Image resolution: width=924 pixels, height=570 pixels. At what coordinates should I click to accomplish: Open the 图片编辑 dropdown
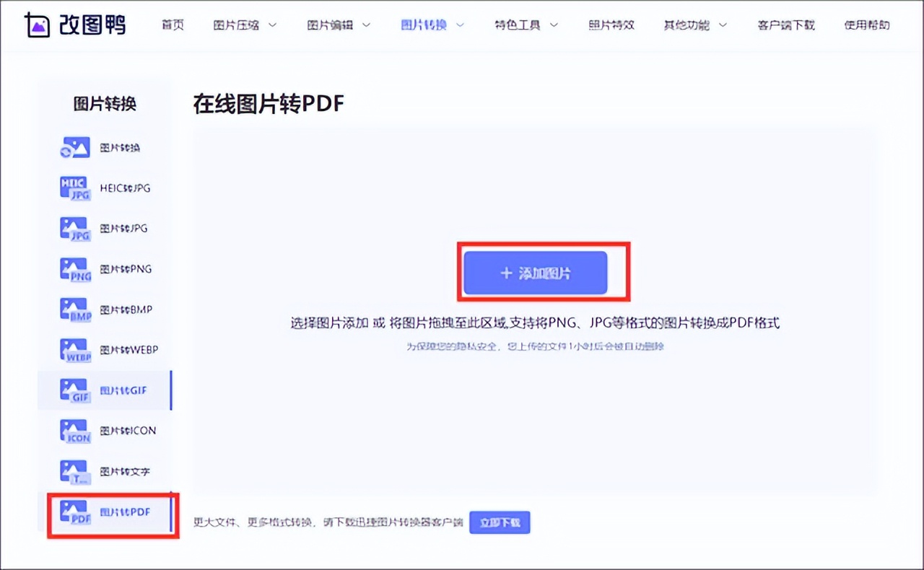point(332,24)
